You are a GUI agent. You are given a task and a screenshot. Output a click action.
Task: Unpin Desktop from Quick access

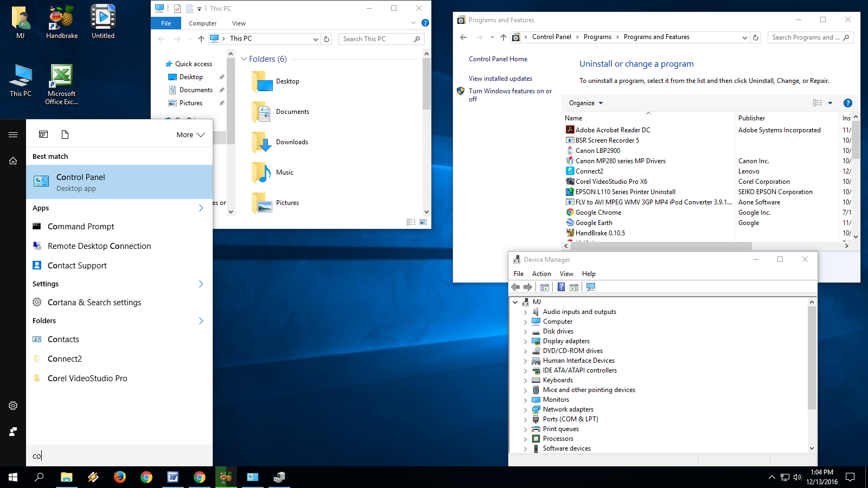221,76
